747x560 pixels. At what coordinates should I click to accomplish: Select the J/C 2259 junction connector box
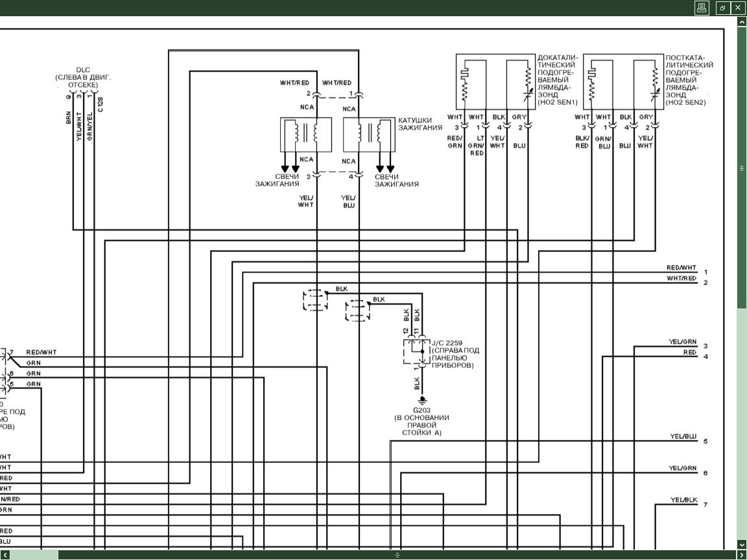click(415, 351)
